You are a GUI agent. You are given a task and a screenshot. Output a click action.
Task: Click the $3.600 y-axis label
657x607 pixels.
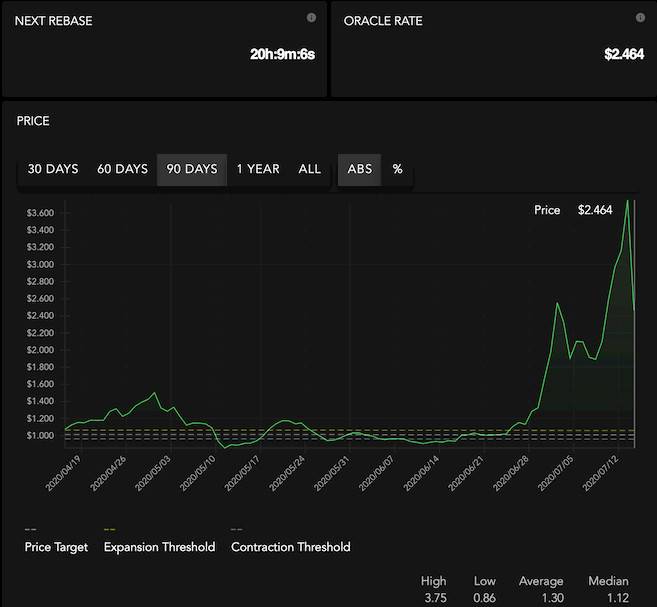pos(40,213)
